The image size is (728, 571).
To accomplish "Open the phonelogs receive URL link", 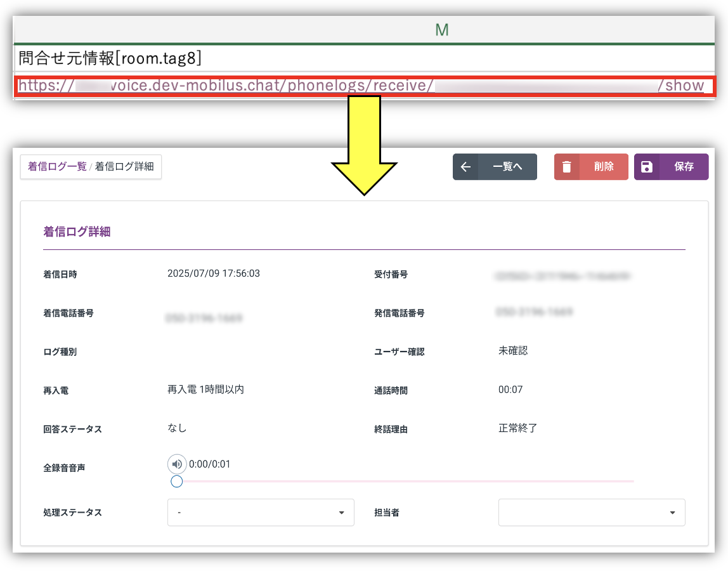I will tap(361, 86).
